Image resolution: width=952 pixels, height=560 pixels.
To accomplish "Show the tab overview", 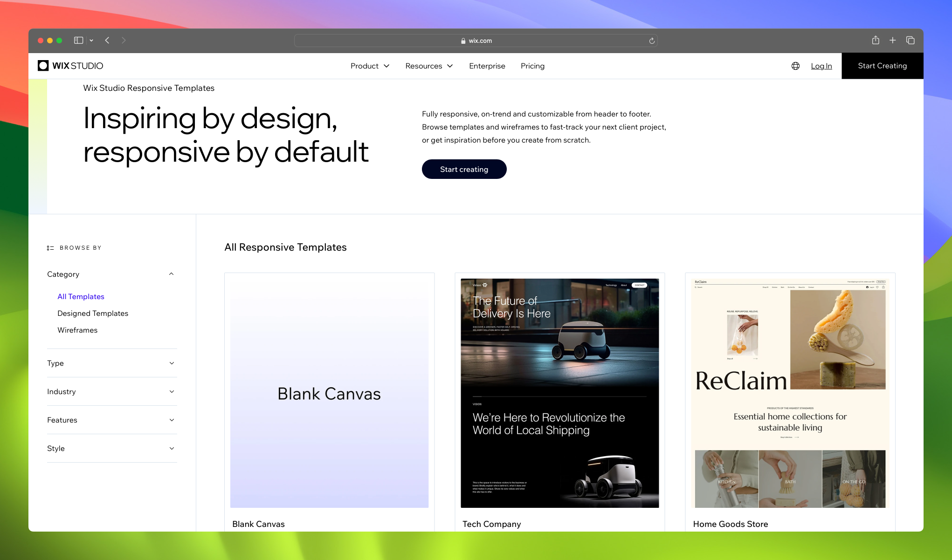I will [x=910, y=41].
